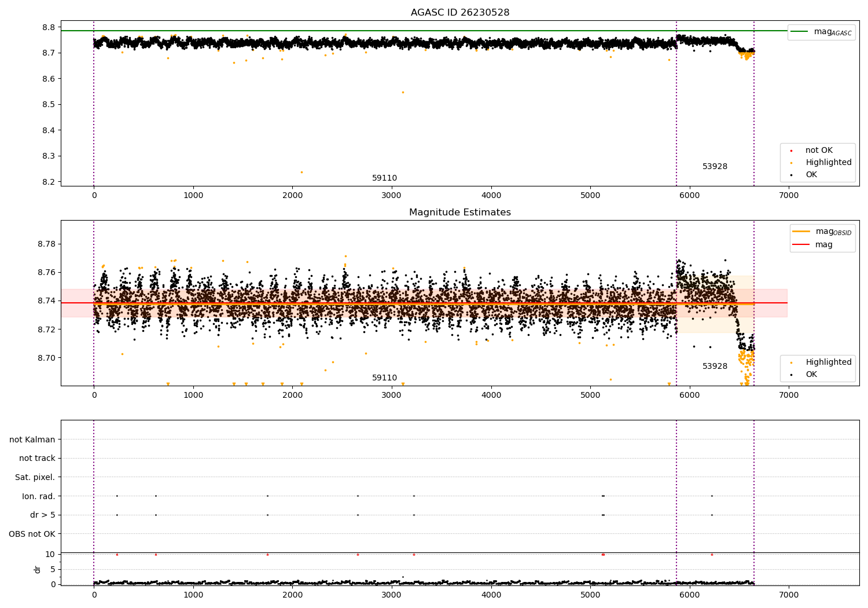Click the 'not track' row label

(37, 458)
